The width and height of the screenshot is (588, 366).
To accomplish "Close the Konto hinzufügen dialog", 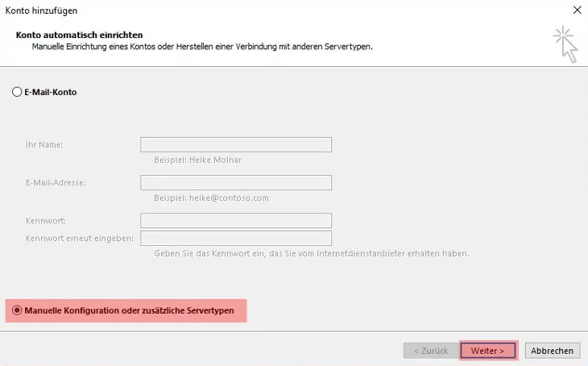I will pyautogui.click(x=577, y=10).
